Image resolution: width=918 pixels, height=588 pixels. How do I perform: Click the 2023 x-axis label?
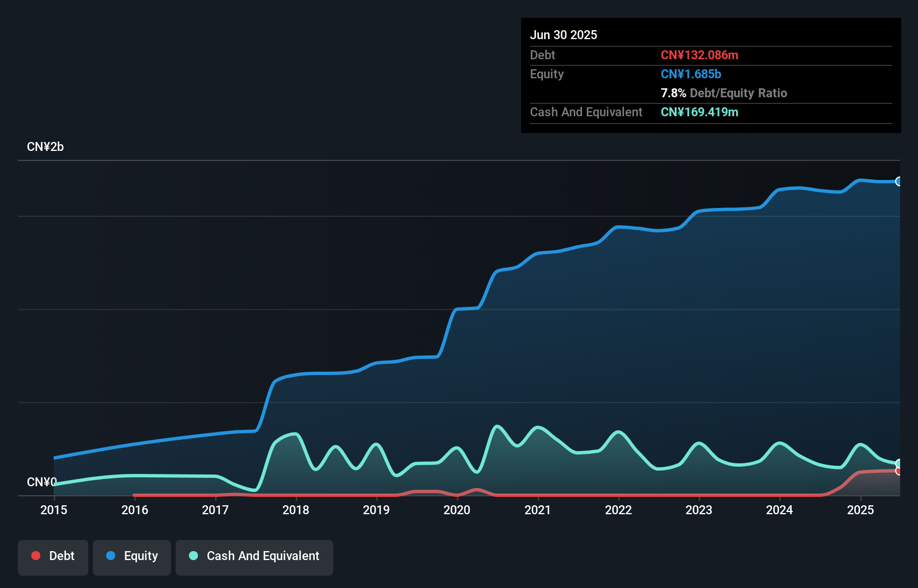pyautogui.click(x=699, y=510)
